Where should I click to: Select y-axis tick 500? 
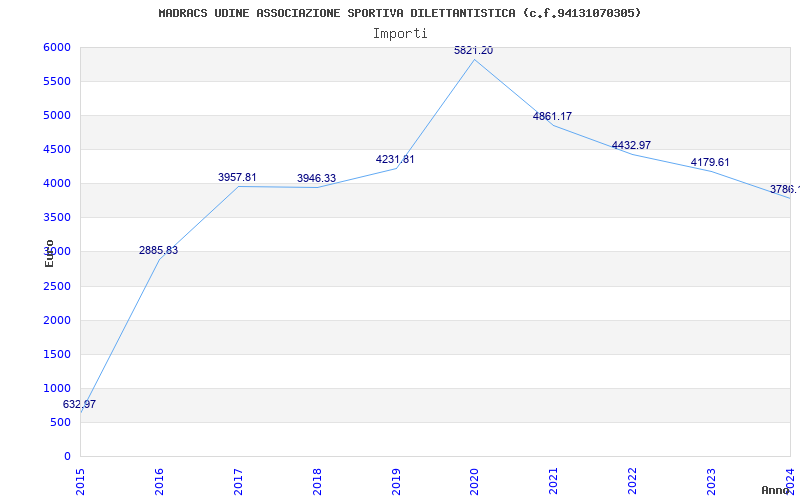[x=60, y=422]
